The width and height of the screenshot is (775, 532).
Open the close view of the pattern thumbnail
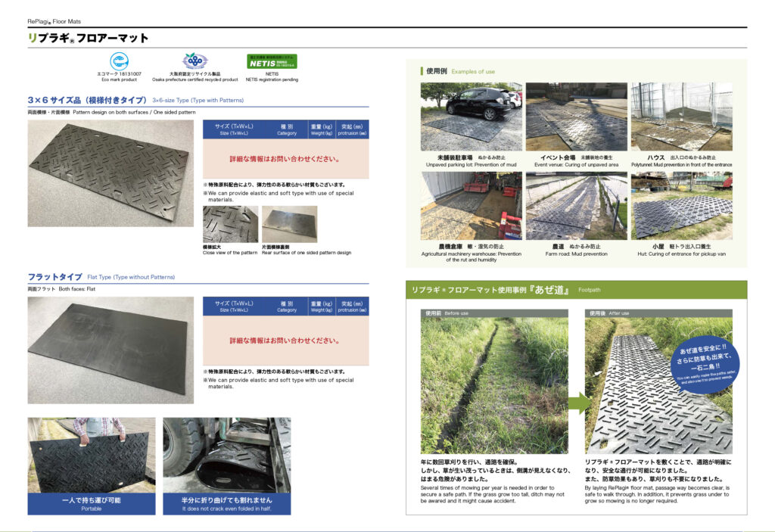pyautogui.click(x=230, y=224)
